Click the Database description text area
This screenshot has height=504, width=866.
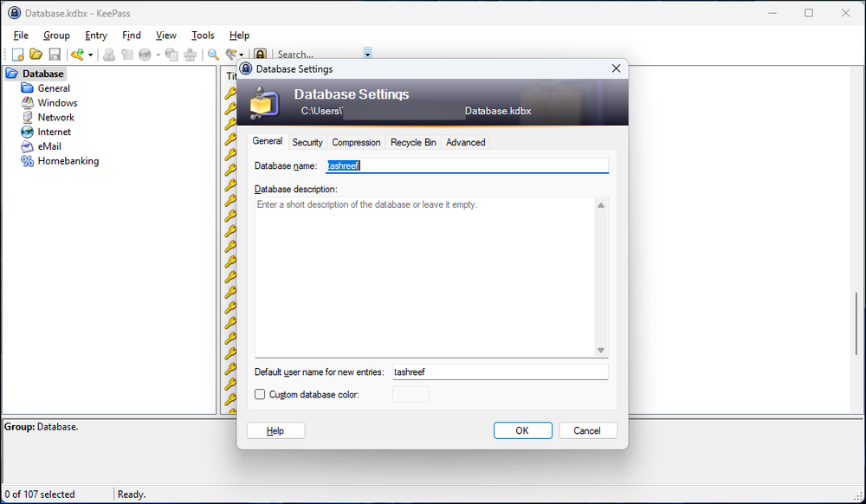pyautogui.click(x=424, y=278)
